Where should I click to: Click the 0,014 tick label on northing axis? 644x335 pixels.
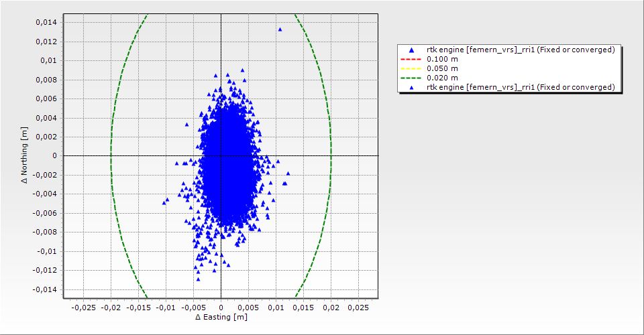coord(45,22)
